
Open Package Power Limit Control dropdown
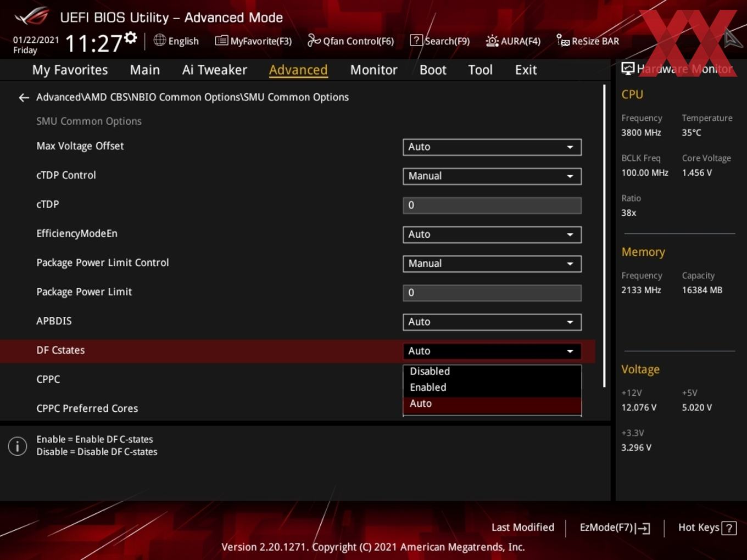(x=492, y=264)
